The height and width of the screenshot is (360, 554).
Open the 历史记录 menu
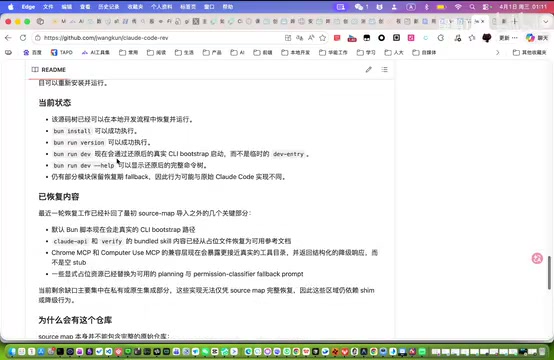(x=108, y=7)
